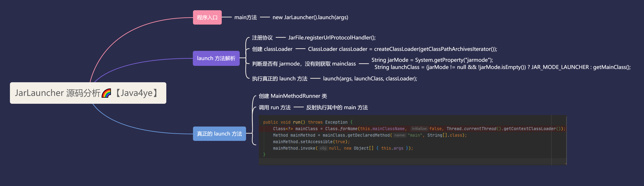Click the main方法 node
Screen dimensions: 644x186
[x=246, y=17]
